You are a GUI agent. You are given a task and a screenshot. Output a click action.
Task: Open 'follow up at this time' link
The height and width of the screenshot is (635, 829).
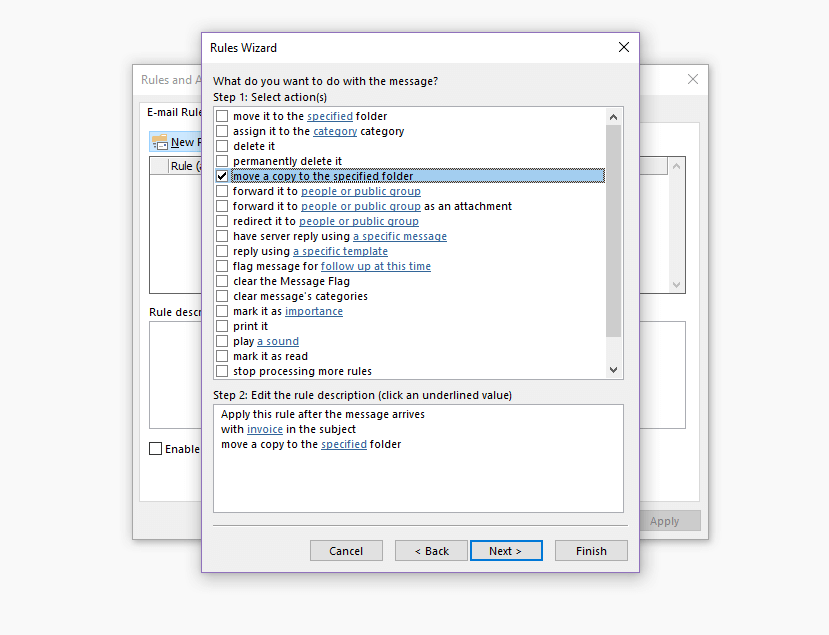[x=376, y=266]
